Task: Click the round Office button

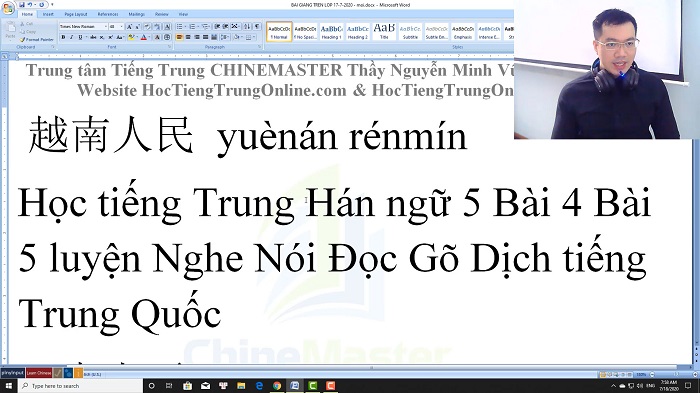Action: (8, 8)
